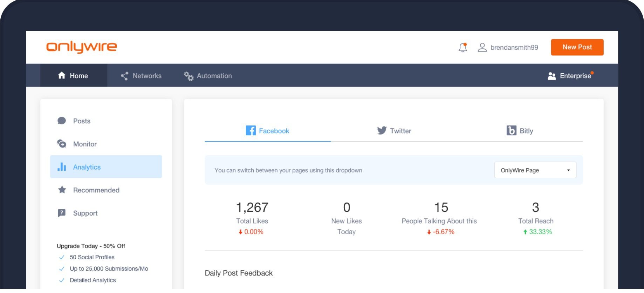The height and width of the screenshot is (293, 644).
Task: Click the OnlyWire logo
Action: click(82, 47)
